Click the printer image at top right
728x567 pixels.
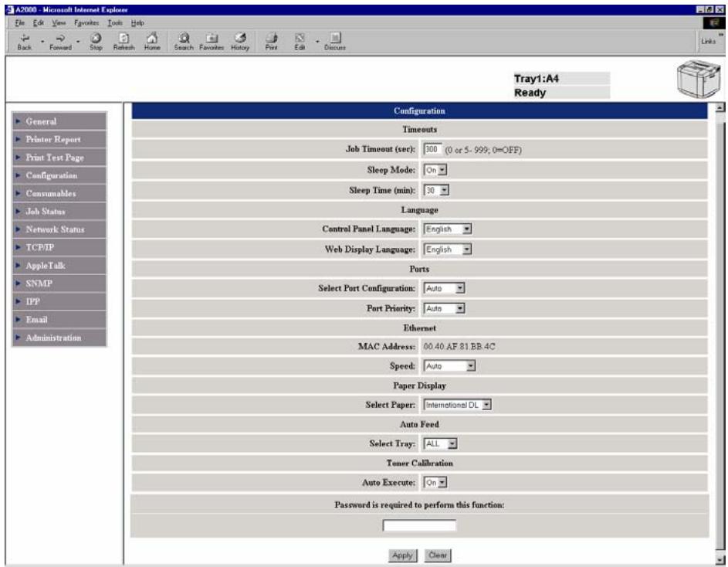699,79
